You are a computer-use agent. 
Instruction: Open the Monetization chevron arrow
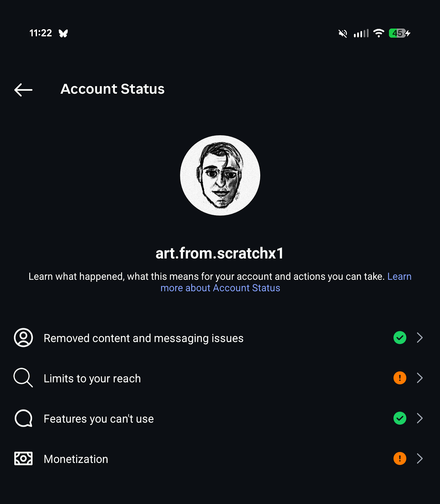point(420,458)
